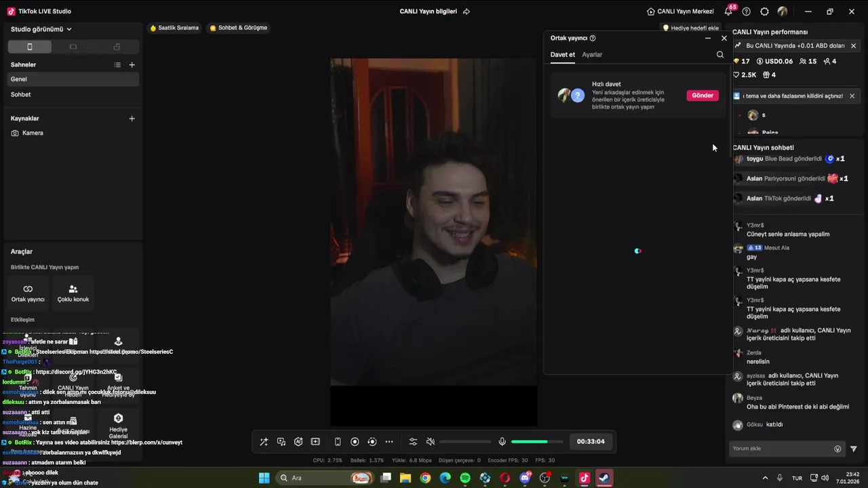Click the taskbar Ara search box
This screenshot has width=868, height=488.
point(326,478)
